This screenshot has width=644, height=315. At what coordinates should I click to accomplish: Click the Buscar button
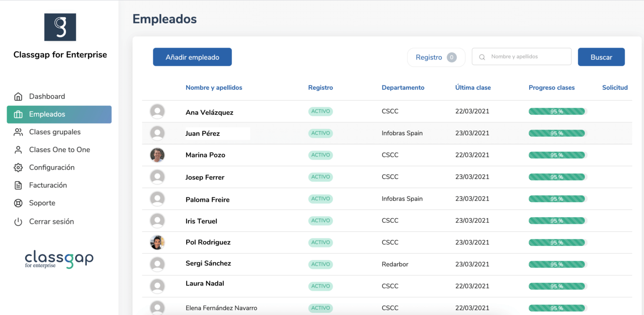tap(601, 57)
